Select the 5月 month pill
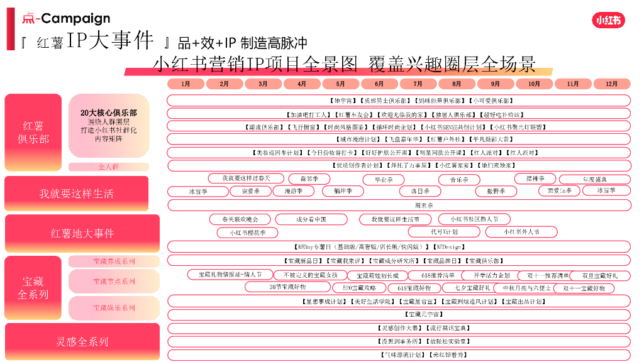Screen dimensions: 644x362 (x=340, y=84)
